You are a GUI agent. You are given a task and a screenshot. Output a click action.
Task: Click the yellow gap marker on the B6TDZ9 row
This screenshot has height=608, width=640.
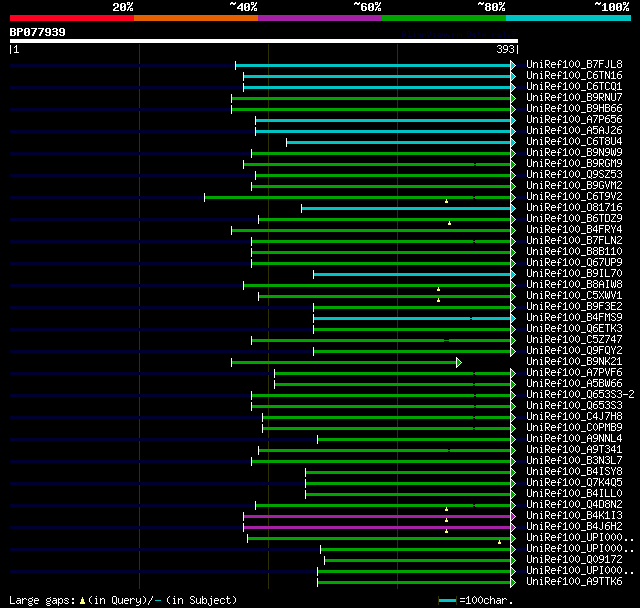(x=449, y=223)
